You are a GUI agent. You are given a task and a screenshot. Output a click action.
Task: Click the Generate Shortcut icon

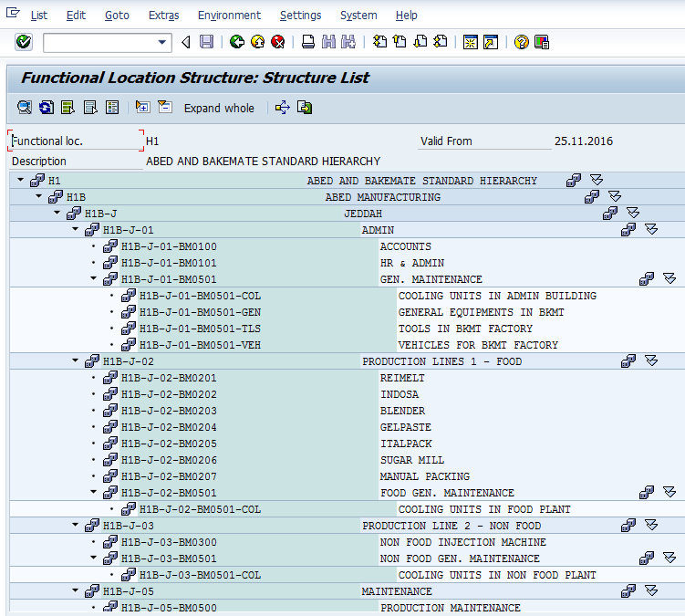click(x=491, y=42)
